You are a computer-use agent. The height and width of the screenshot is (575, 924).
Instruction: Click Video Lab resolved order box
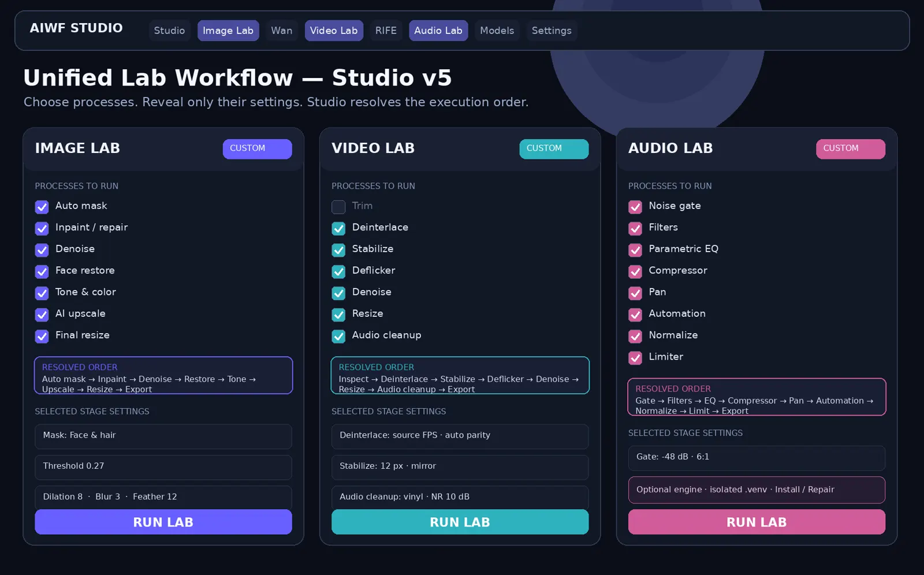tap(460, 375)
